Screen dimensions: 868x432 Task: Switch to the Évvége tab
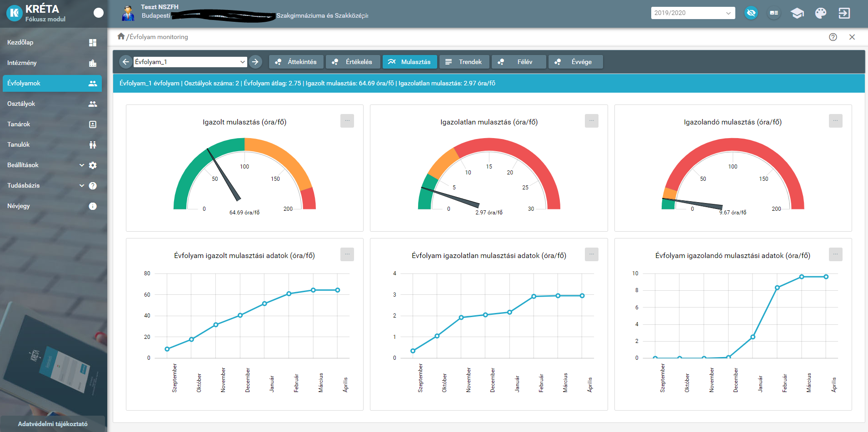(576, 62)
